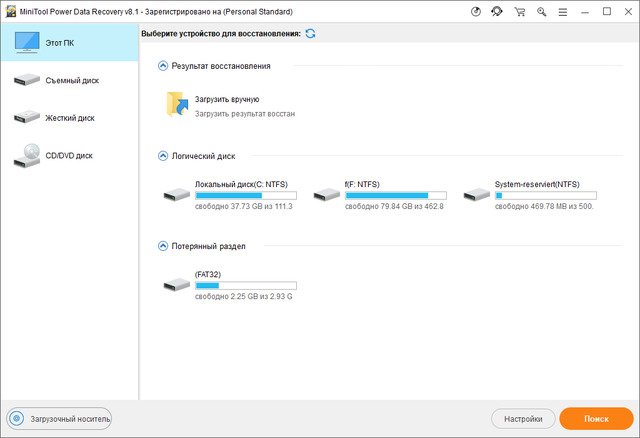Collapse the Потерянный раздел section

163,246
